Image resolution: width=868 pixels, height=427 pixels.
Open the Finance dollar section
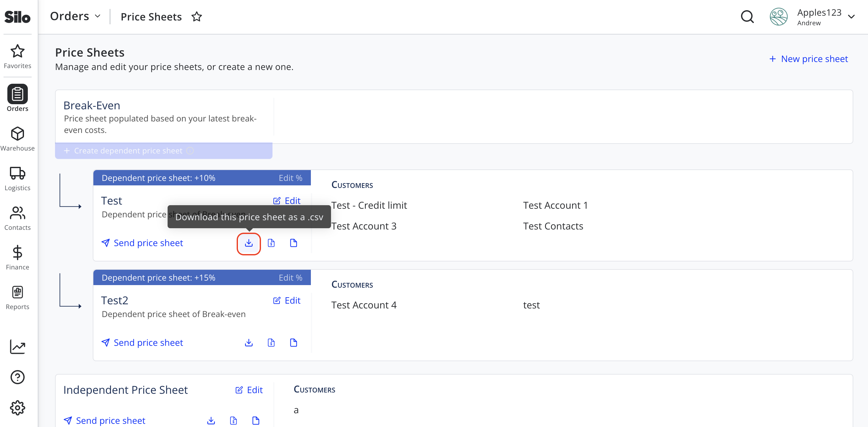[x=17, y=258]
